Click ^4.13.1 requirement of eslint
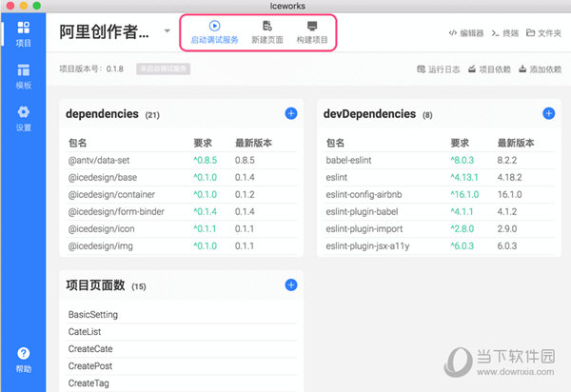 point(464,177)
